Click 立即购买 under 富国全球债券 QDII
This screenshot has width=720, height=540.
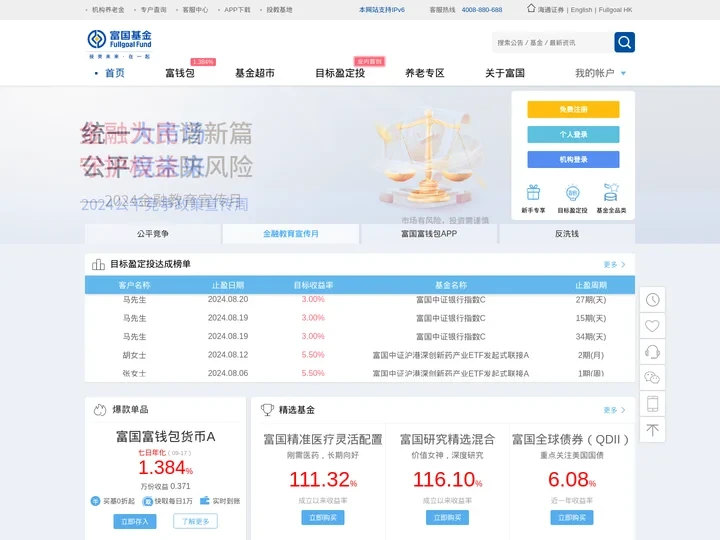point(572,518)
